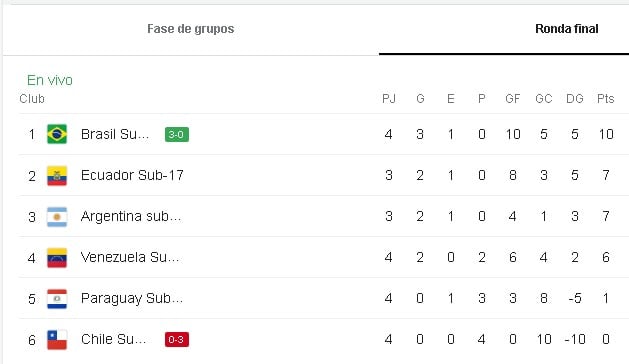This screenshot has width=629, height=364.
Task: Click the Pts column header
Action: pos(605,99)
